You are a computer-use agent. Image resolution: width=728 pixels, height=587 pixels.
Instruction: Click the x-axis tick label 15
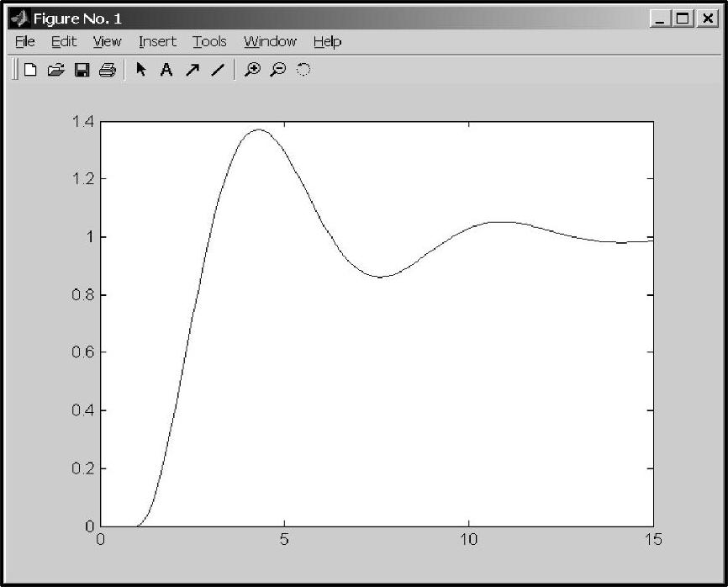click(x=653, y=539)
